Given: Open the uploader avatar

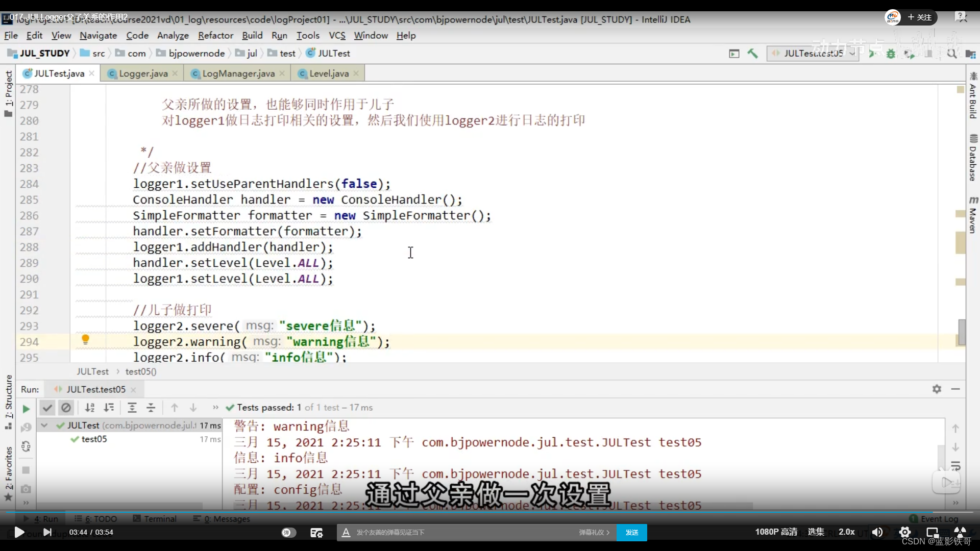Looking at the screenshot, I should pyautogui.click(x=893, y=17).
